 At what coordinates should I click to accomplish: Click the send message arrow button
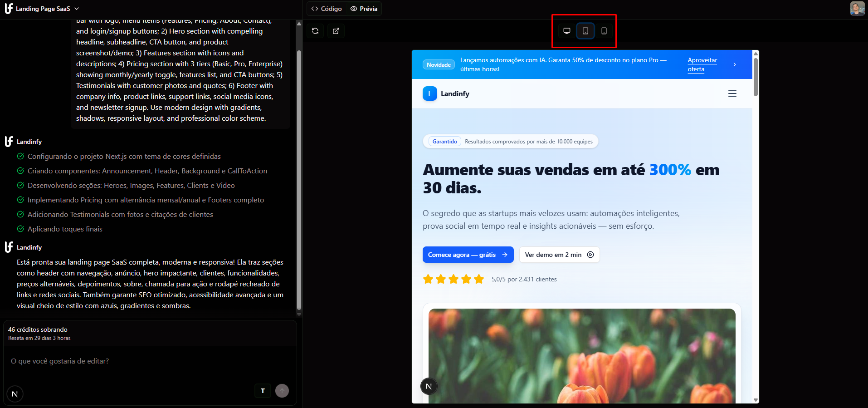282,391
